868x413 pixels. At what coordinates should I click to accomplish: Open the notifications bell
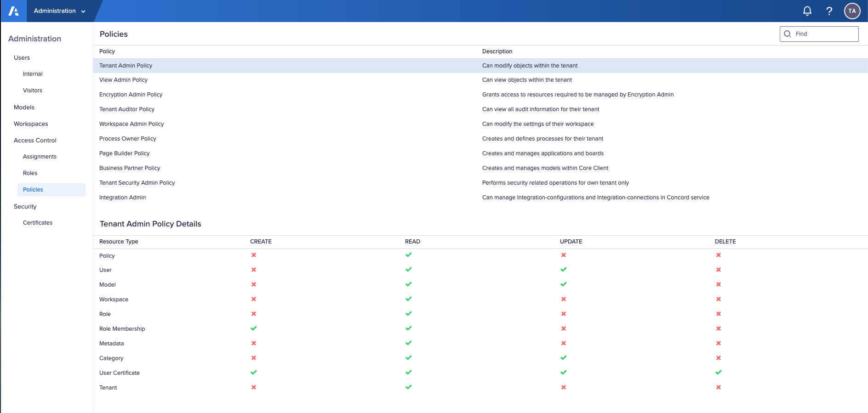pyautogui.click(x=807, y=11)
